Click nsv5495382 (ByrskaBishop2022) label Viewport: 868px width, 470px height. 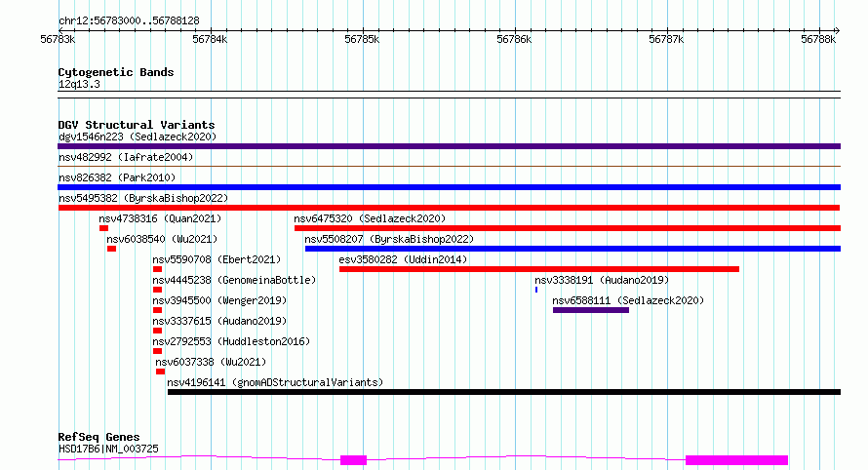[x=143, y=198]
